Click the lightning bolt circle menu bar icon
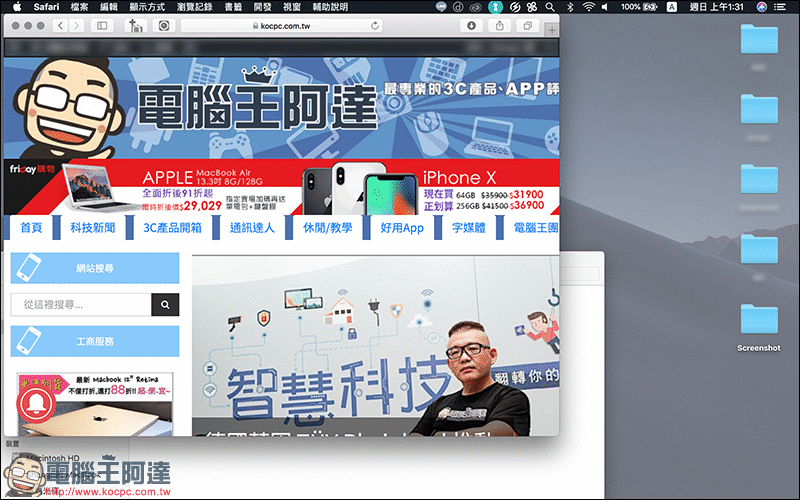This screenshot has height=500, width=800. tap(515, 7)
